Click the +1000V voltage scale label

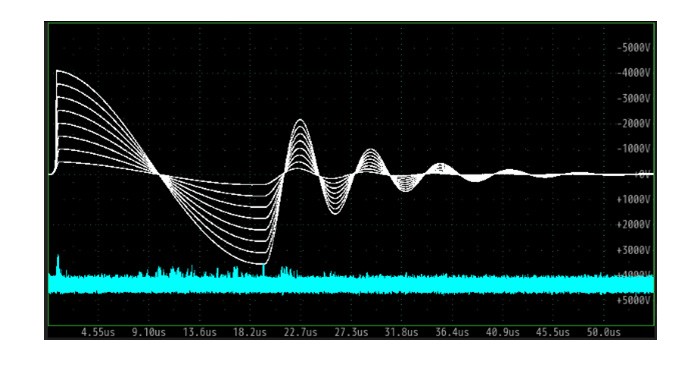(x=633, y=199)
